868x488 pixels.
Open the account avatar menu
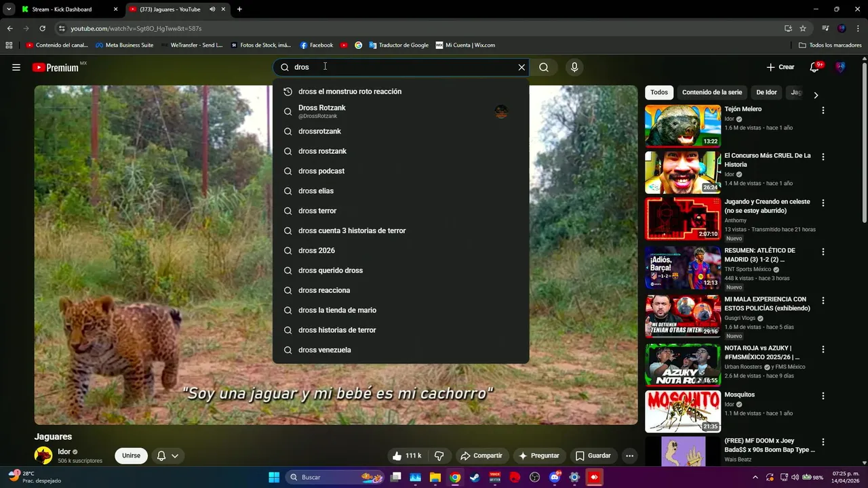pyautogui.click(x=840, y=67)
